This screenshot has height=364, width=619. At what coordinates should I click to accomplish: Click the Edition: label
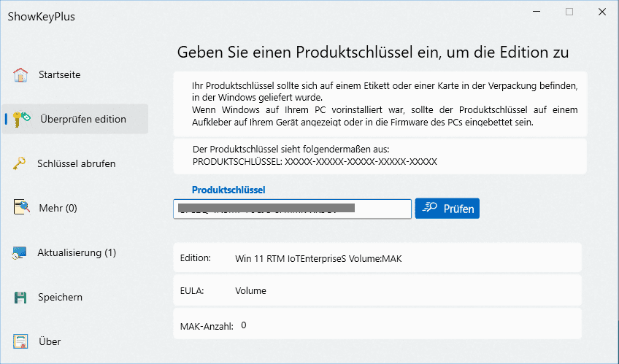pos(196,258)
